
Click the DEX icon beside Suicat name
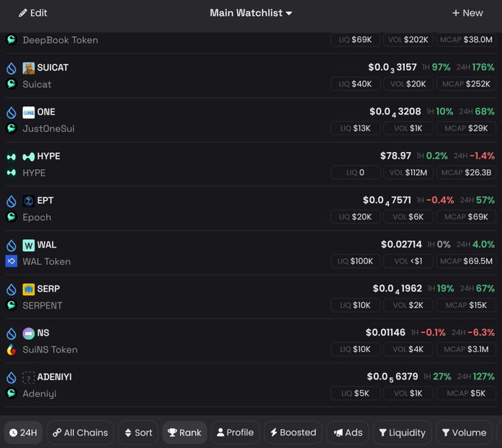click(x=11, y=84)
